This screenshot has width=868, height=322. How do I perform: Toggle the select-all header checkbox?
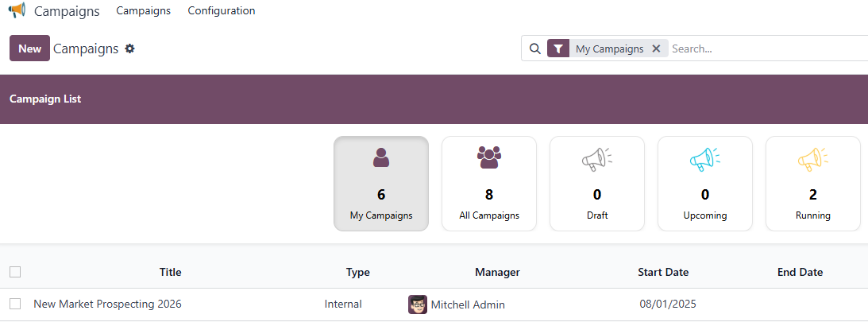pos(15,272)
